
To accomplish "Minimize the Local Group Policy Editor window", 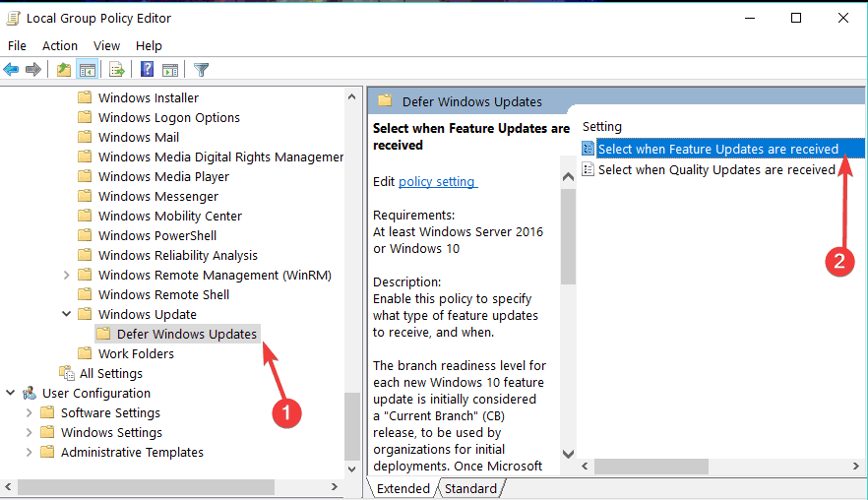I will pos(750,19).
